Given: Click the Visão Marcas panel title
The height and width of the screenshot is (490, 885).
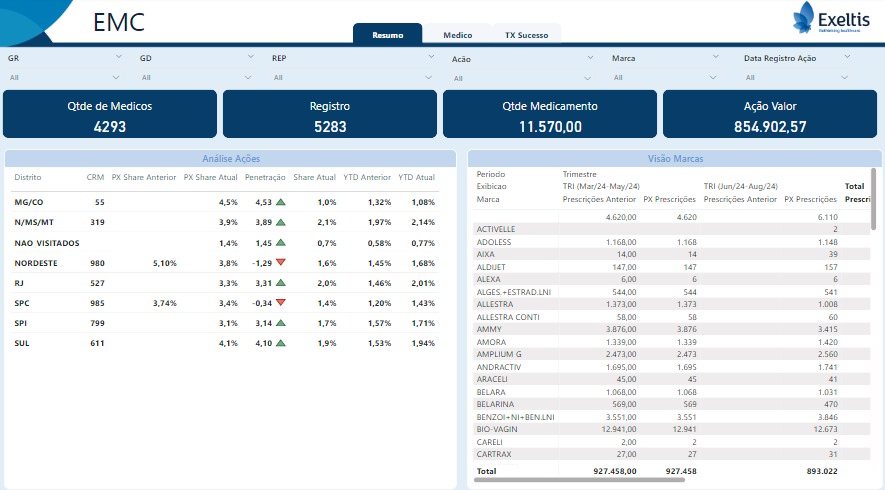Looking at the screenshot, I should point(675,159).
